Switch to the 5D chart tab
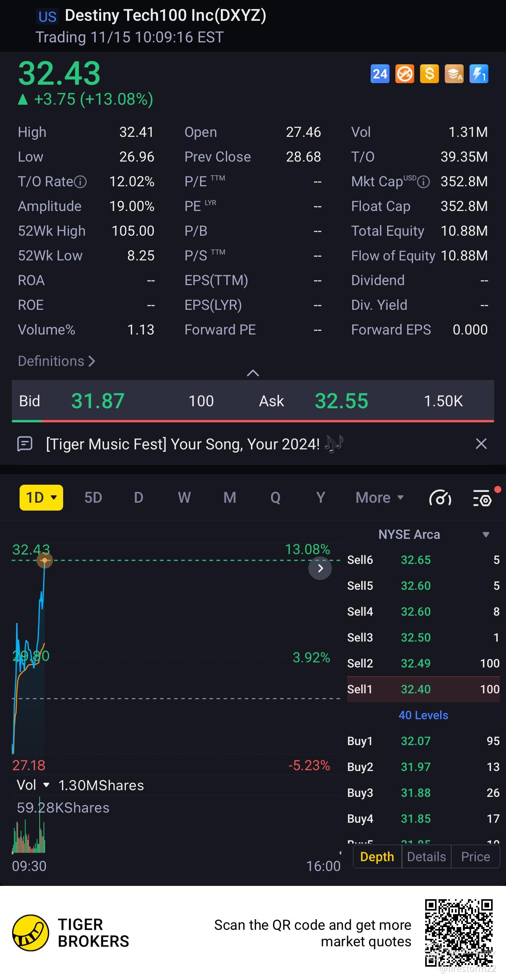Screen dimensions: 506x980 tap(93, 498)
